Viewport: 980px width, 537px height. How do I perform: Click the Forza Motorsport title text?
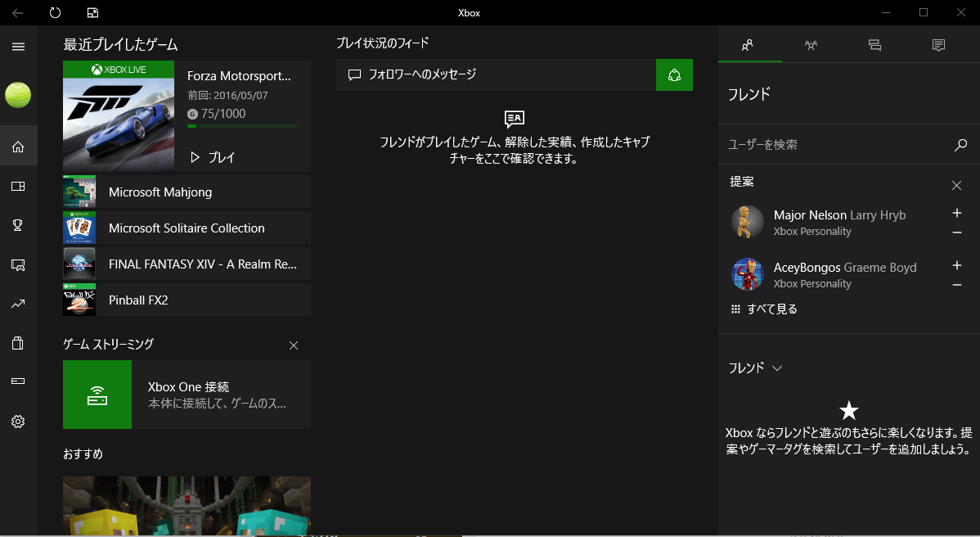[x=239, y=76]
